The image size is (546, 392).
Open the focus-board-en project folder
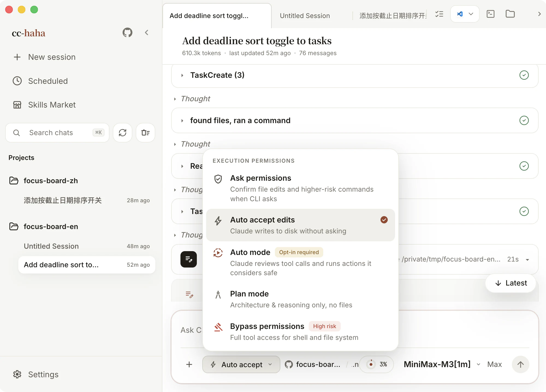pos(44,227)
